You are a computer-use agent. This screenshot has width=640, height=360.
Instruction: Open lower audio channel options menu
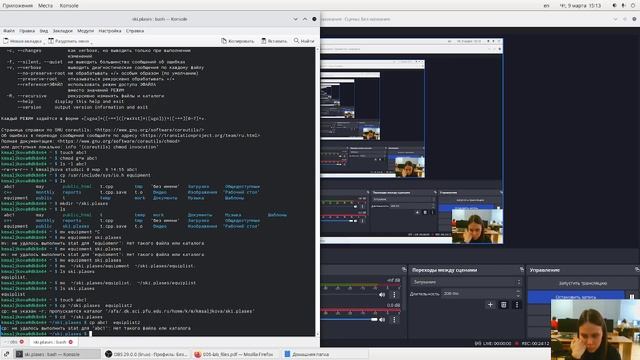click(394, 320)
